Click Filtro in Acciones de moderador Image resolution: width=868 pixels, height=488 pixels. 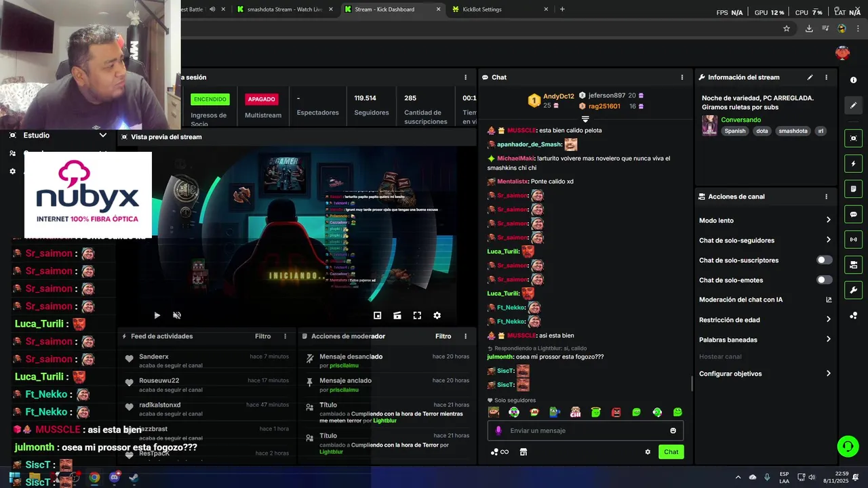(443, 336)
